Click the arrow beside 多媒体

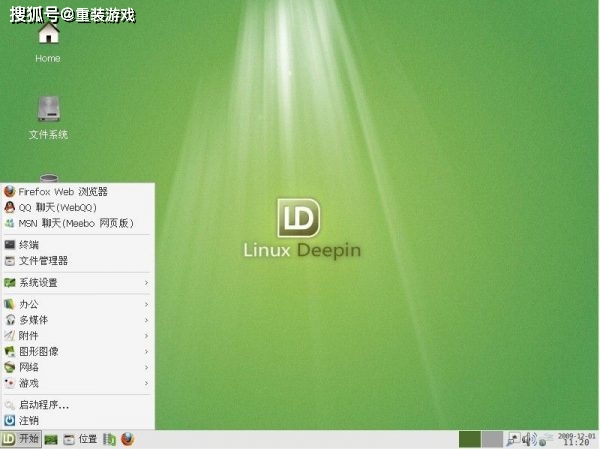coord(147,320)
